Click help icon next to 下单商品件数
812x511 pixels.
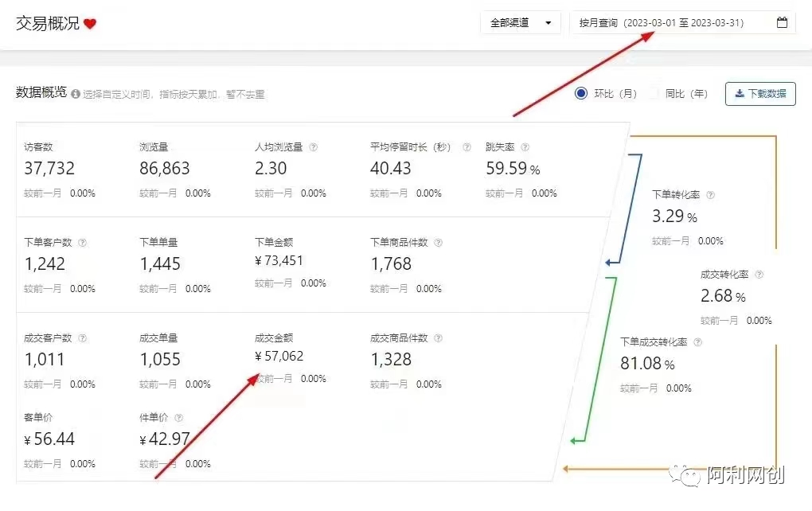click(x=438, y=242)
